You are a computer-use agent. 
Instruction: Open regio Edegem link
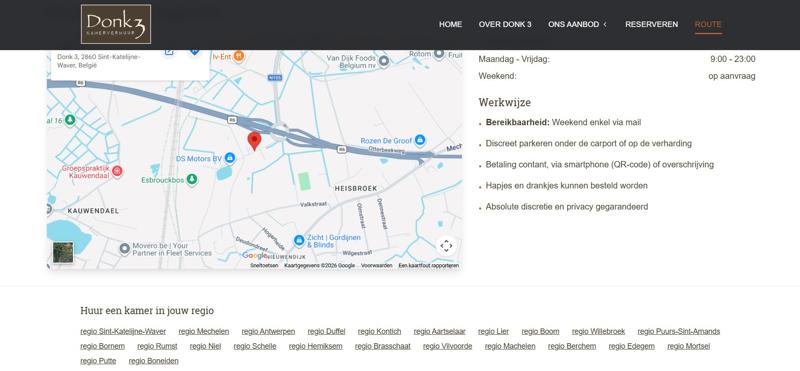[632, 346]
